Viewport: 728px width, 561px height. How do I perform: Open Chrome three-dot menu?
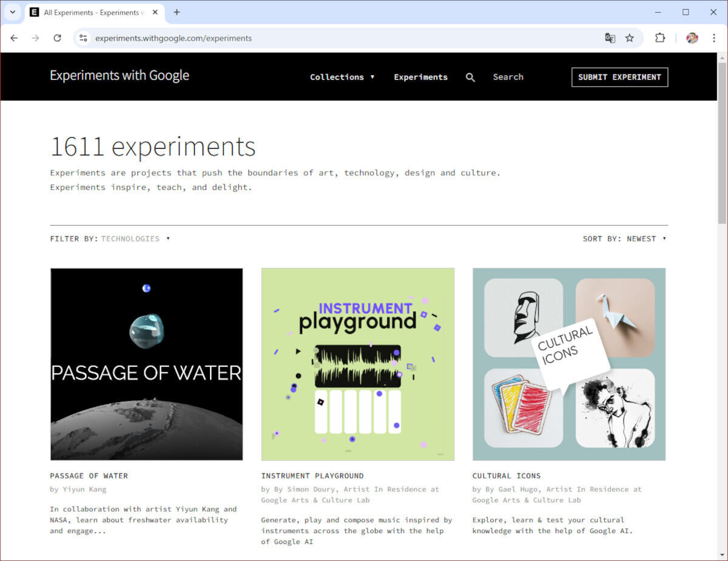point(714,38)
